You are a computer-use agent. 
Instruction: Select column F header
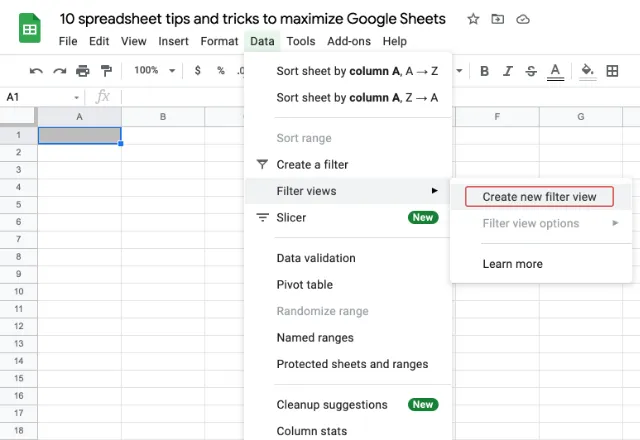497,117
